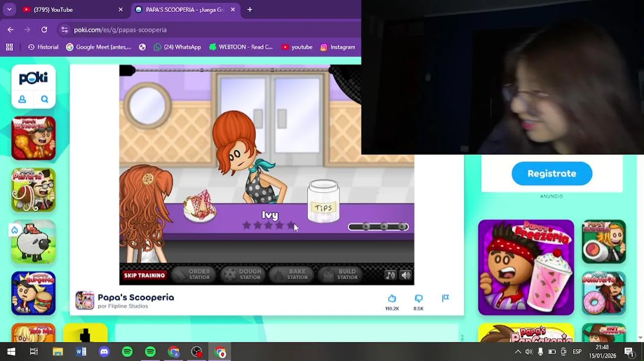The height and width of the screenshot is (361, 644).
Task: Reload the current page
Action: tap(44, 30)
